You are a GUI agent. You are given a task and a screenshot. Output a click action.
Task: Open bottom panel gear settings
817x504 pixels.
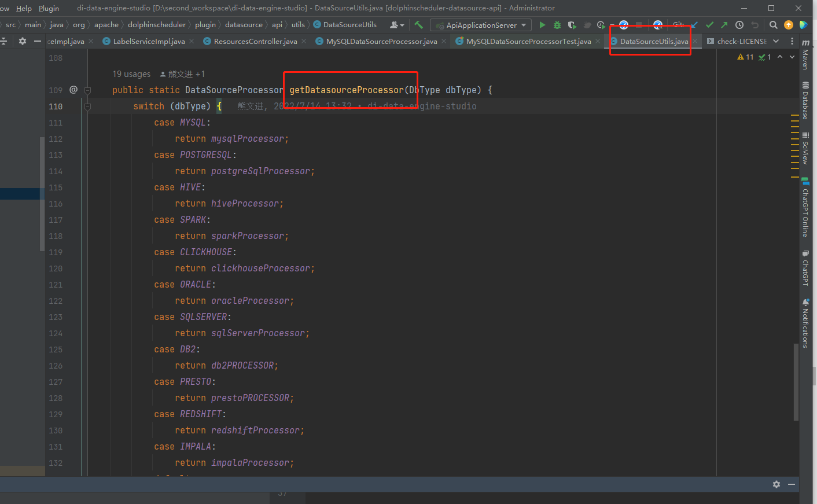pos(776,484)
